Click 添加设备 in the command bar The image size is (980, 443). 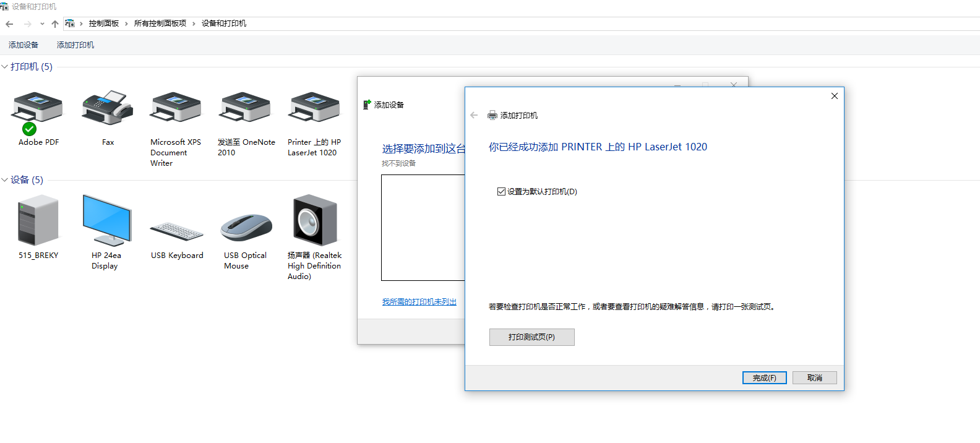(24, 45)
